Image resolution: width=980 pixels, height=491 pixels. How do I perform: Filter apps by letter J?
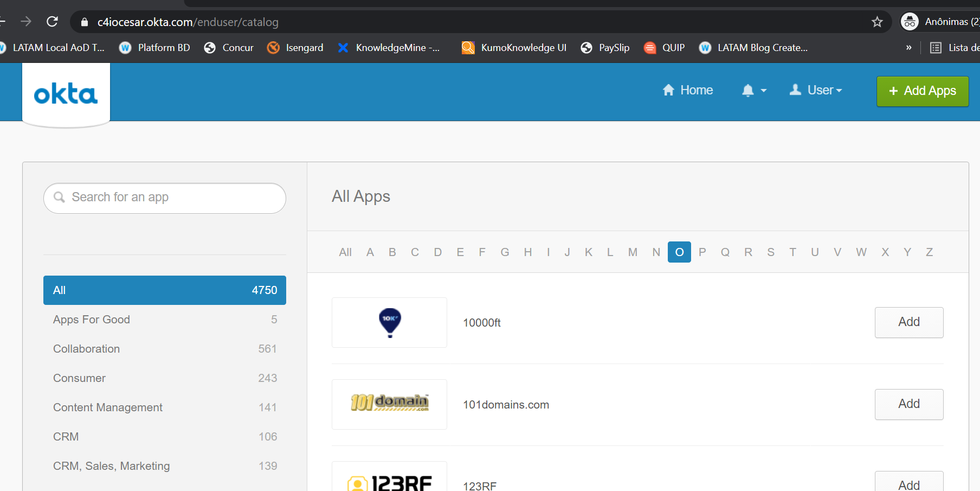[x=568, y=252]
